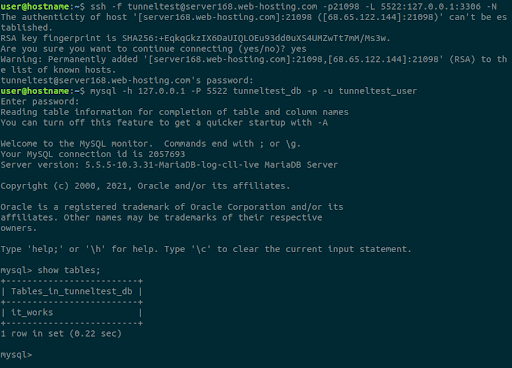512x368 pixels.
Task: Click the '1 row in set' result line
Action: coord(61,334)
